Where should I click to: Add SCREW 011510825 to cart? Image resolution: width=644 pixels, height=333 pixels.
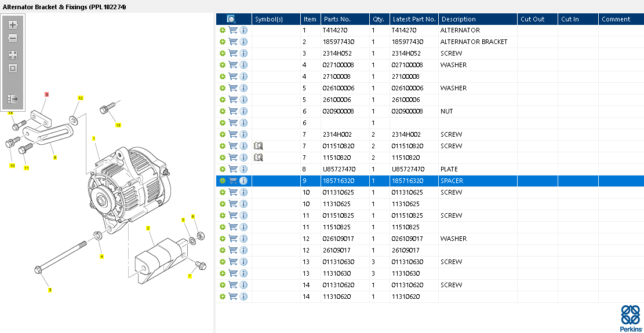(233, 215)
